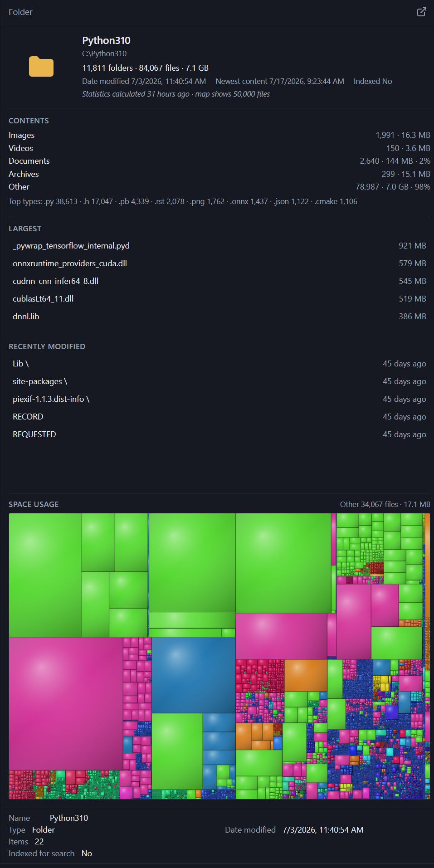Open piexif-1.1.3.dist-info \ recently modified entry

(219, 399)
